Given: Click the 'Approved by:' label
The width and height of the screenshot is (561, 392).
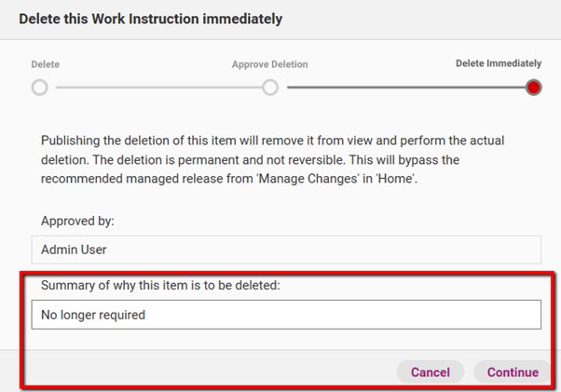Looking at the screenshot, I should pyautogui.click(x=77, y=221).
